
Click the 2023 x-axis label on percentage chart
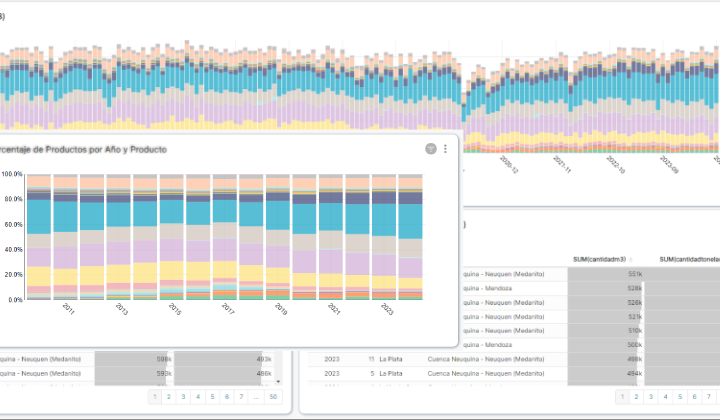(x=387, y=308)
